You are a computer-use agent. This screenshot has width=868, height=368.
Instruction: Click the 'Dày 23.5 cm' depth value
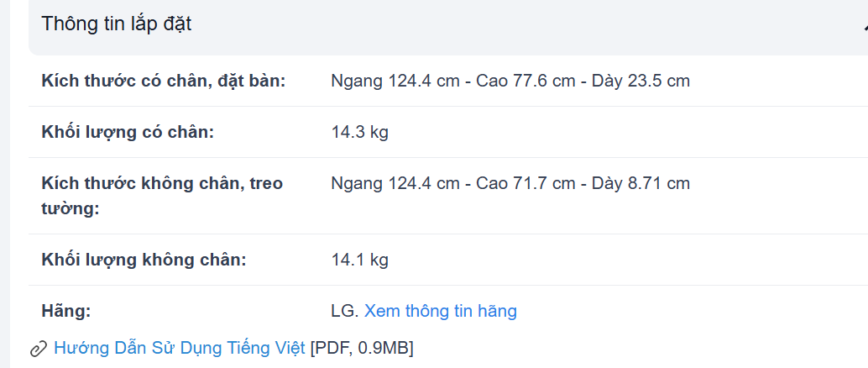coord(641,81)
